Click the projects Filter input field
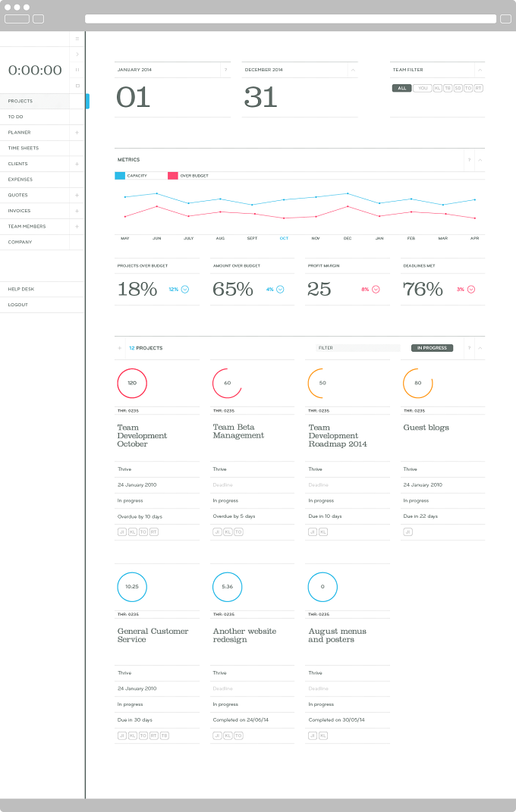The image size is (516, 812). click(358, 348)
